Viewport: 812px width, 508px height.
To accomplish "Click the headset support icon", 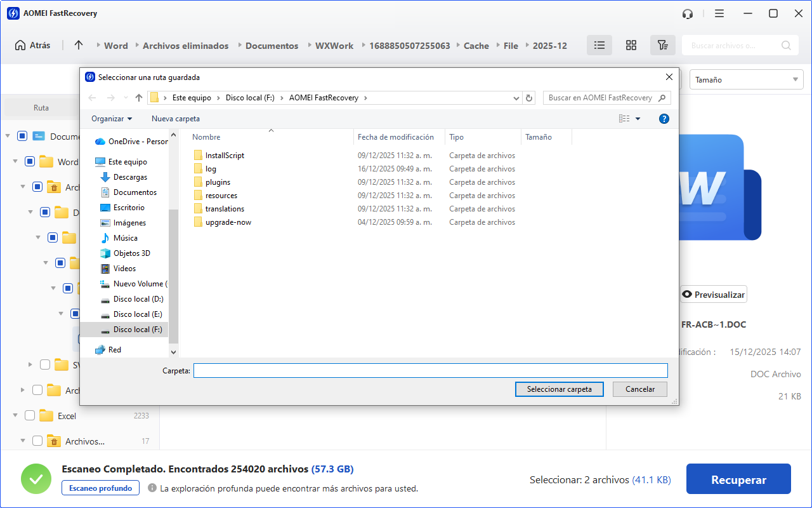I will pyautogui.click(x=688, y=13).
